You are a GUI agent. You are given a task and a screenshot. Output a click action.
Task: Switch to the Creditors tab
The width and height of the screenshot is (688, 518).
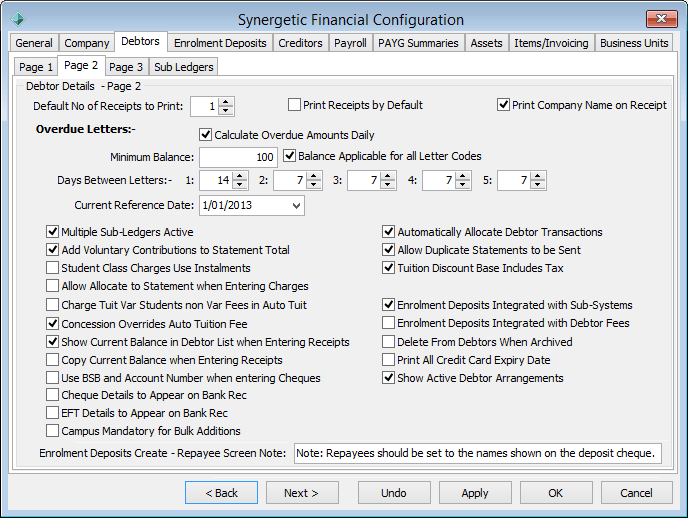pos(300,43)
